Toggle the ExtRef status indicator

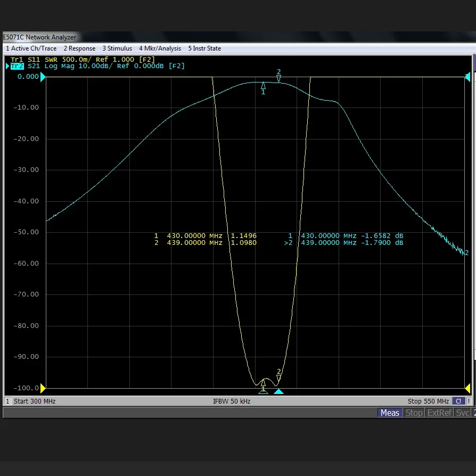click(x=439, y=413)
